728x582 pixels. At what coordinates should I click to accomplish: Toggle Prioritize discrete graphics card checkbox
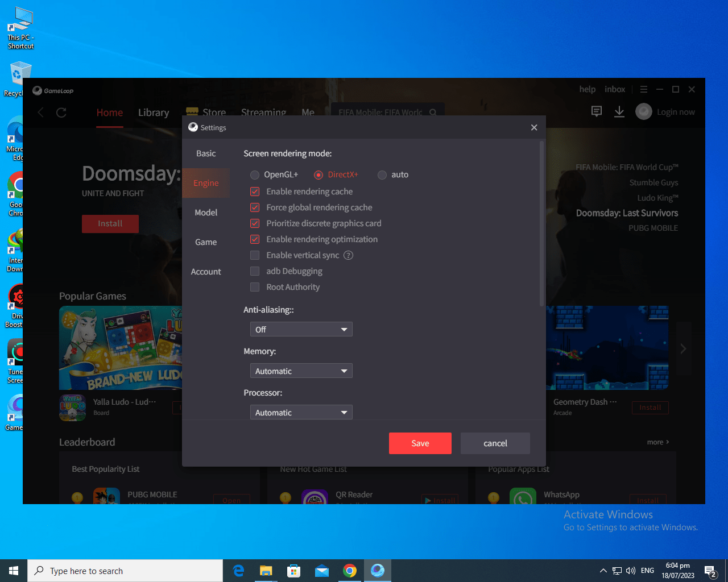(x=255, y=223)
